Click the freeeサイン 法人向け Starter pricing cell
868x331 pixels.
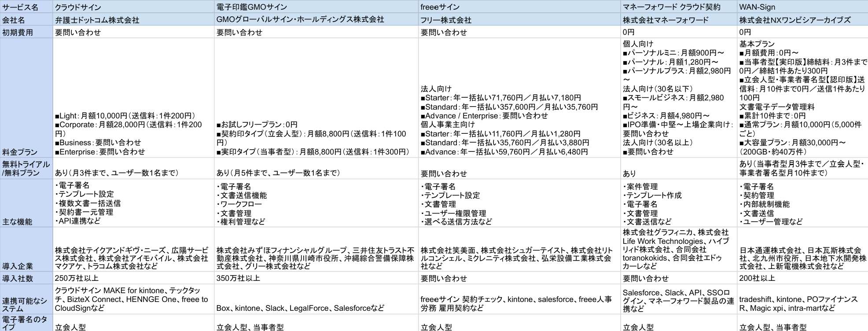519,98
